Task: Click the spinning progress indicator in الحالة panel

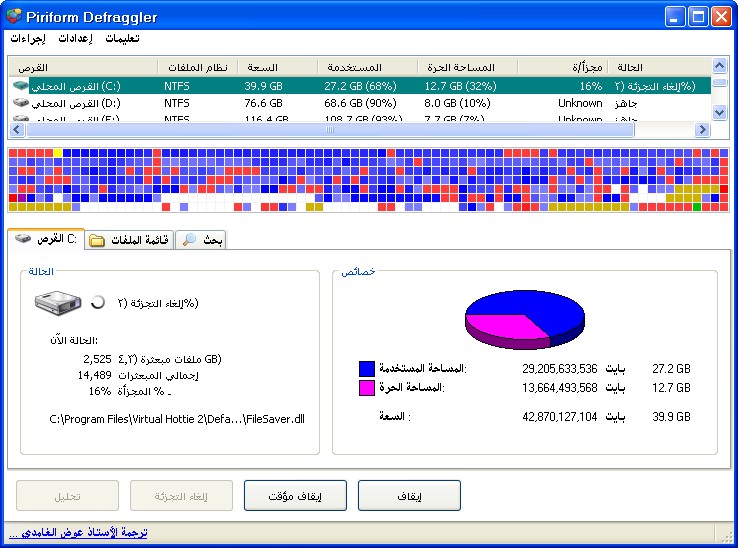Action: [x=98, y=302]
